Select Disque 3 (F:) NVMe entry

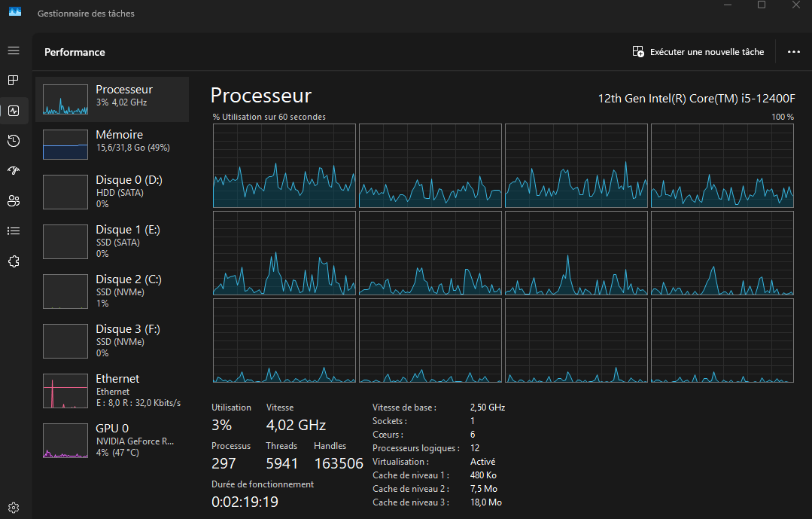[x=112, y=341]
